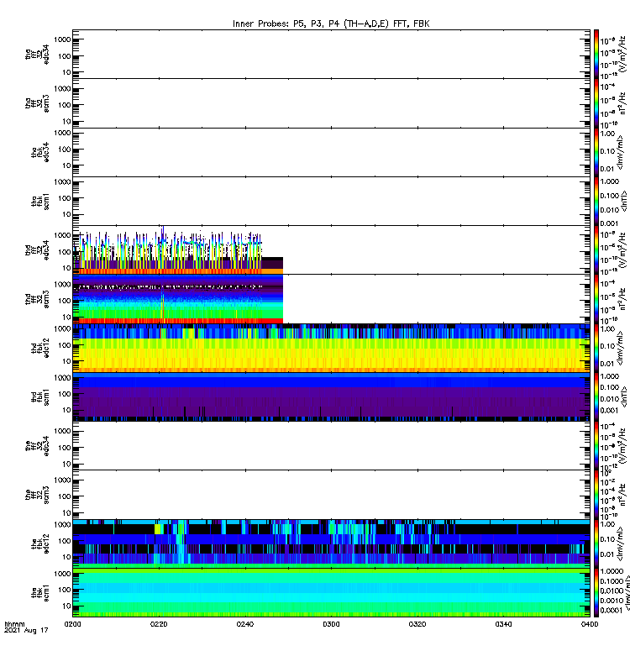Click the 0300 time axis label

(331, 624)
